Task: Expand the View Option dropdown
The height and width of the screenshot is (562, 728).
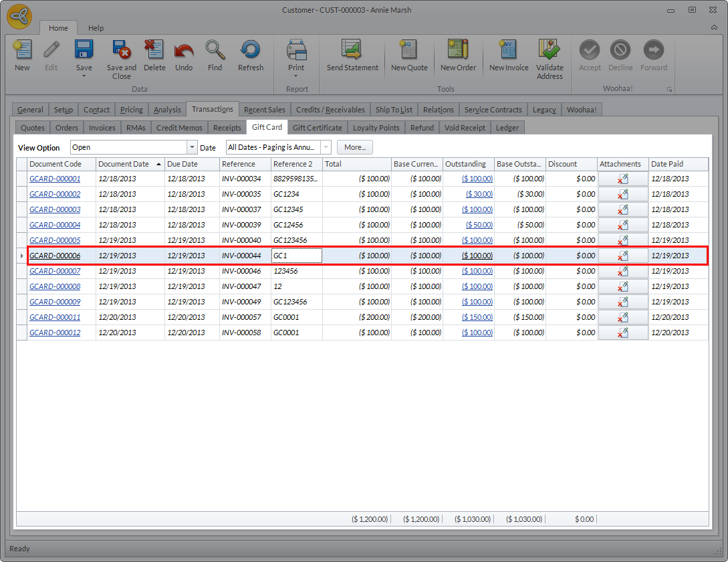Action: tap(193, 148)
